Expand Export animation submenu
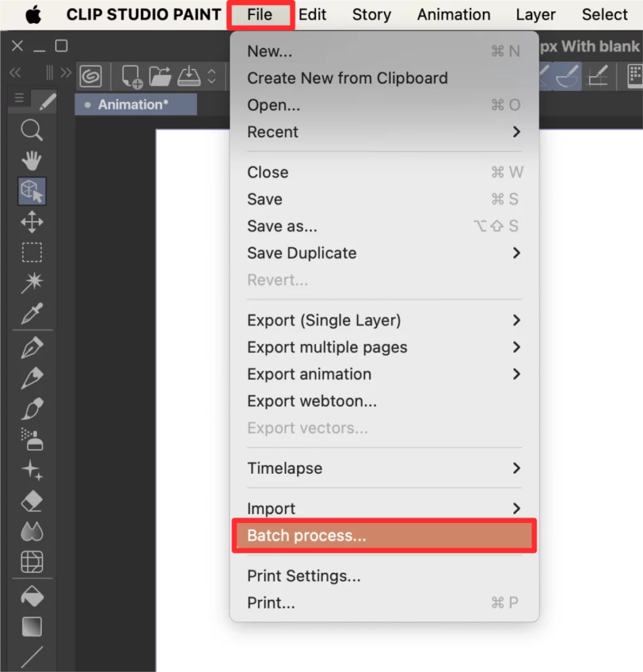This screenshot has width=643, height=672. point(384,375)
